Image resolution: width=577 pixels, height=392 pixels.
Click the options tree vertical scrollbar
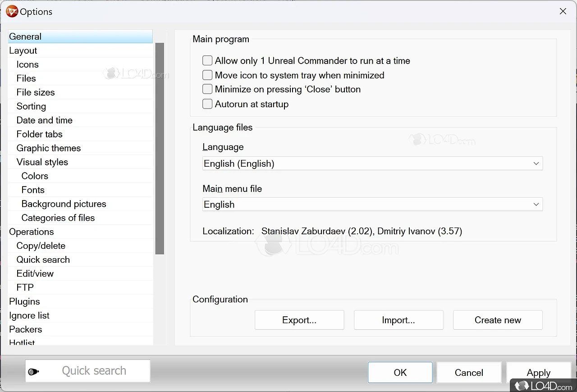[160, 149]
